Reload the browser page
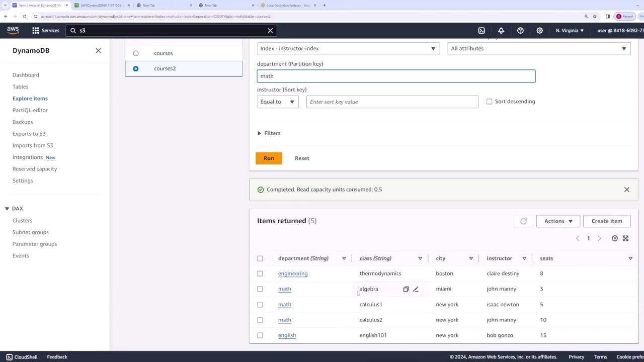This screenshot has width=644, height=362. [24, 16]
